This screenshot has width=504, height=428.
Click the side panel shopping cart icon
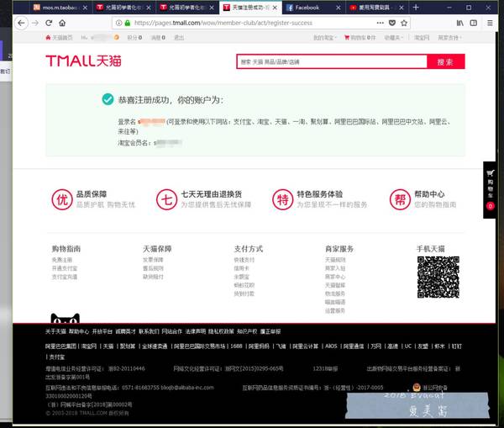[490, 173]
